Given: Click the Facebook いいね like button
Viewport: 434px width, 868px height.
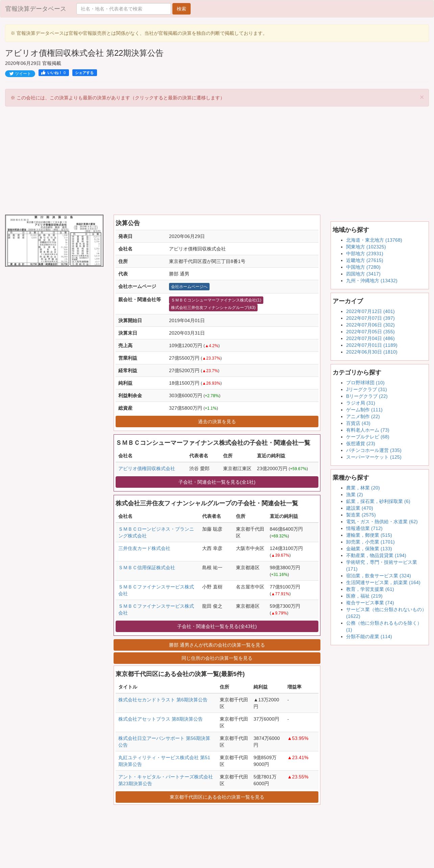Looking at the screenshot, I should point(54,73).
